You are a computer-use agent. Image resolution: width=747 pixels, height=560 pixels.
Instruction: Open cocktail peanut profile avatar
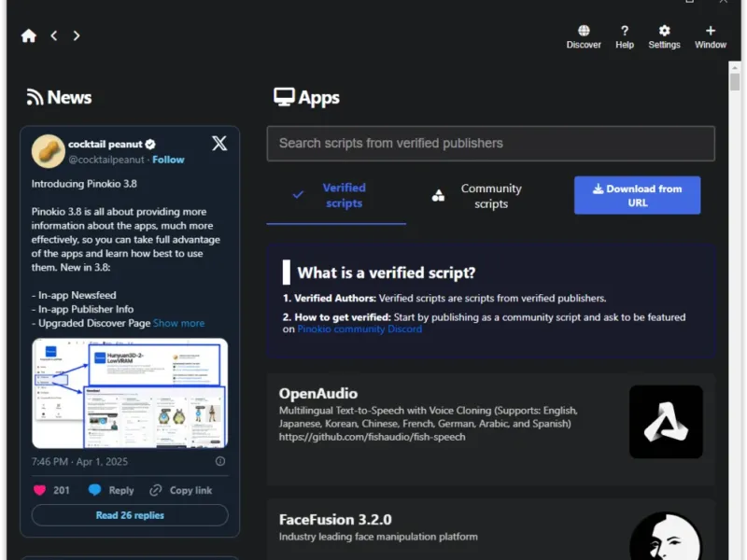pos(49,151)
